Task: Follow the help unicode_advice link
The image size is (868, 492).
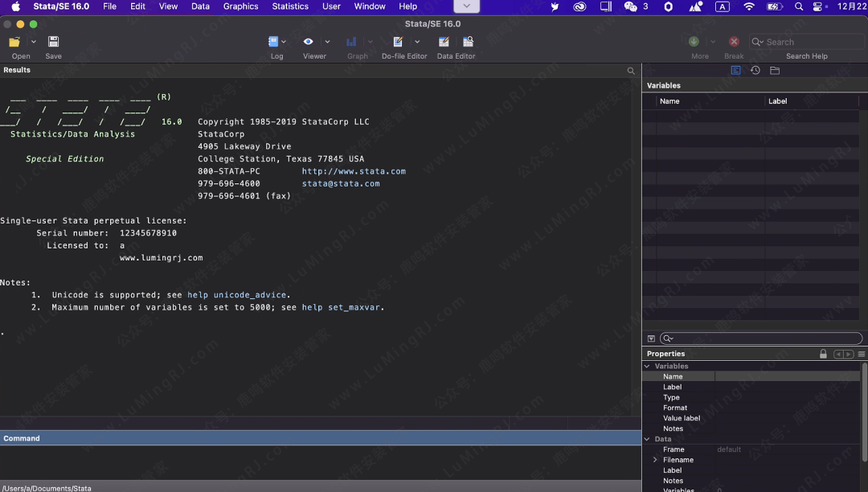Action: 239,295
